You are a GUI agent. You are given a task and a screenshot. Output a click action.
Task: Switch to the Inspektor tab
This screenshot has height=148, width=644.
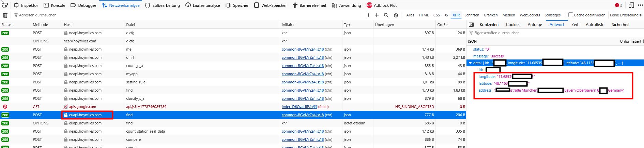click(26, 5)
